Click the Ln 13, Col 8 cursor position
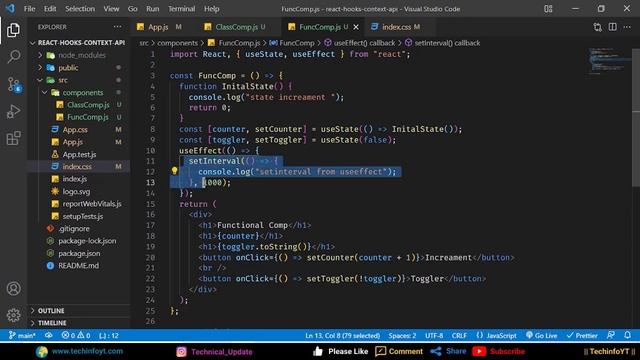Viewport: 640px width, 360px height. pyautogui.click(x=342, y=336)
